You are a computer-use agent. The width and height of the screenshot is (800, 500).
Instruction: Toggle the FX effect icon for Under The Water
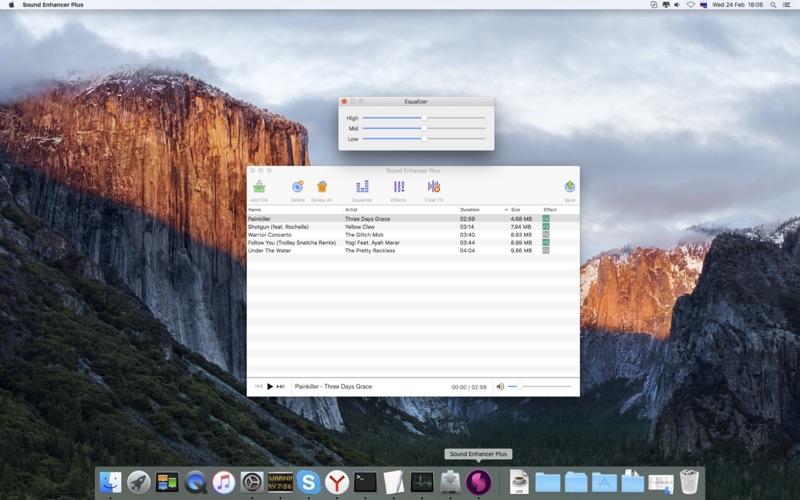546,251
